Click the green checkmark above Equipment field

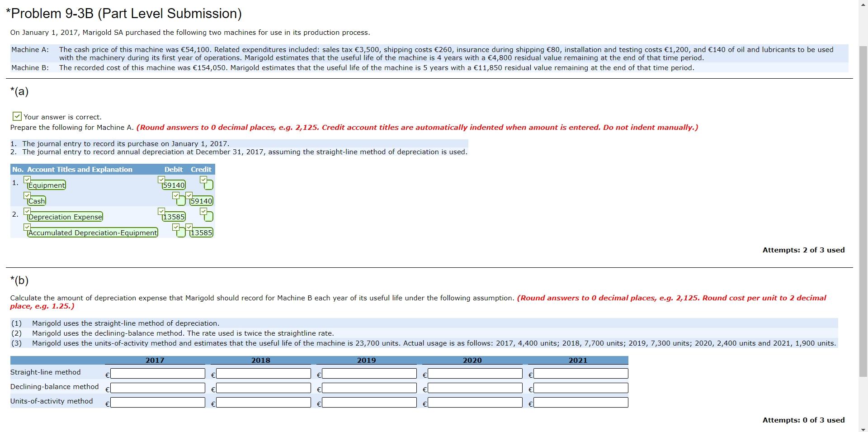pos(27,179)
